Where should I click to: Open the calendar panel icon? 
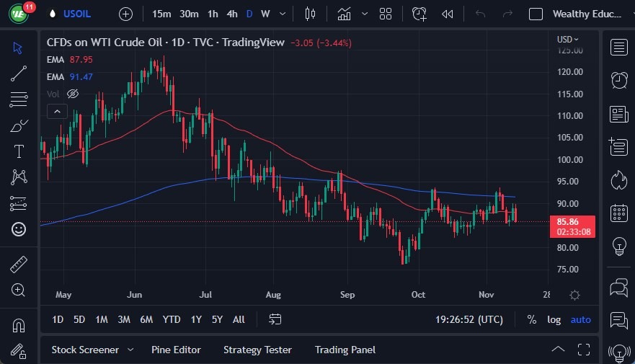coord(618,213)
